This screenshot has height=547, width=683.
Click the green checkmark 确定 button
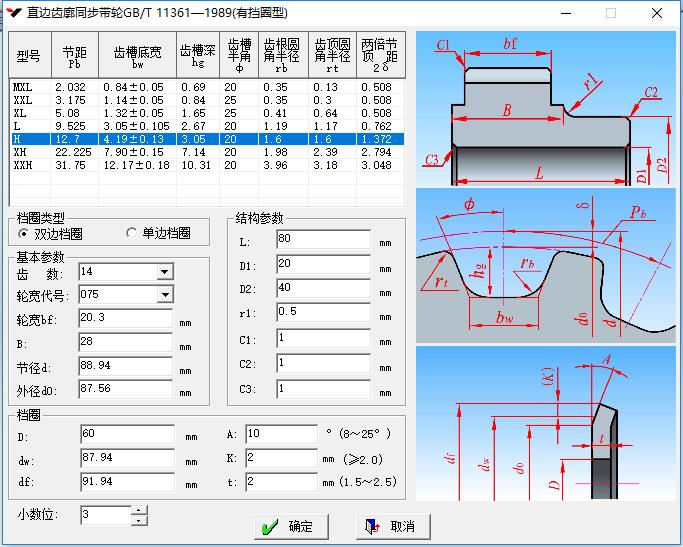pyautogui.click(x=288, y=526)
